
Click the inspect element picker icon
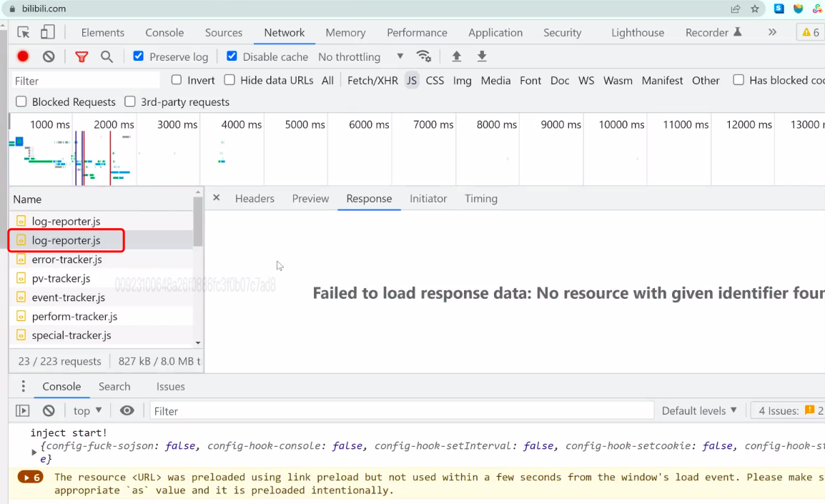24,32
